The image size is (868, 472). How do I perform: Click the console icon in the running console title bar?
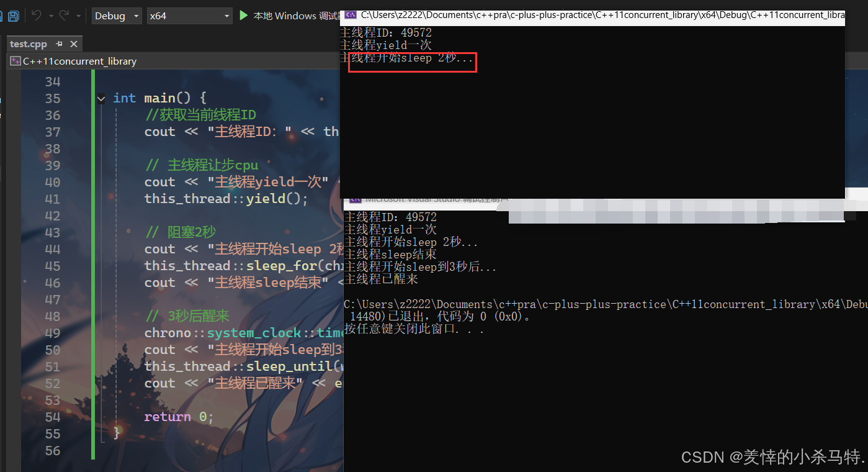click(351, 15)
